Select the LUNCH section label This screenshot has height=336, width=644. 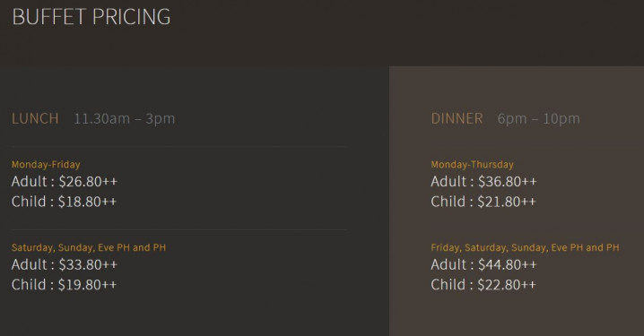pyautogui.click(x=35, y=118)
